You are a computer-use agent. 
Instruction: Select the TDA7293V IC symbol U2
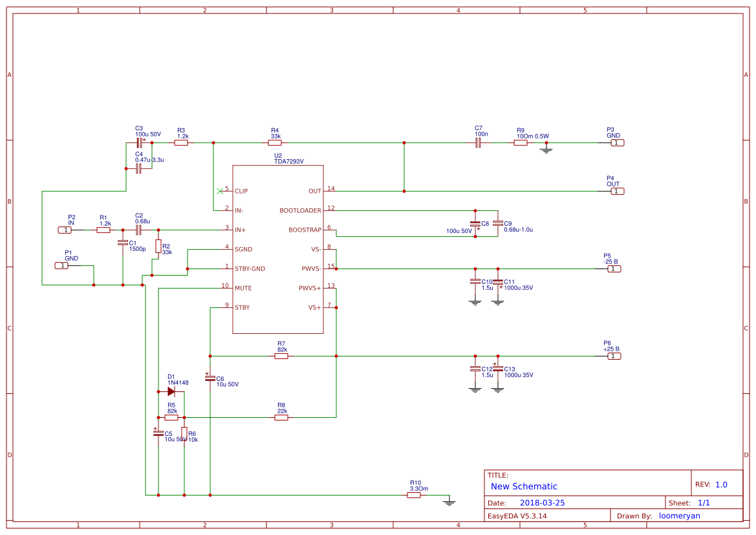[278, 249]
